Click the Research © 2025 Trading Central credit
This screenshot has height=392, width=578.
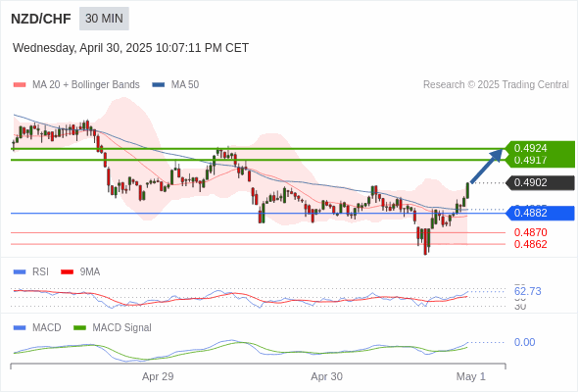point(496,85)
